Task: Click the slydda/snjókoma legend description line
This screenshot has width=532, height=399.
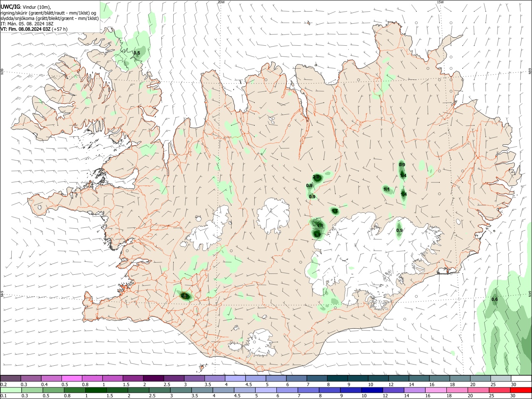Action: (x=49, y=18)
